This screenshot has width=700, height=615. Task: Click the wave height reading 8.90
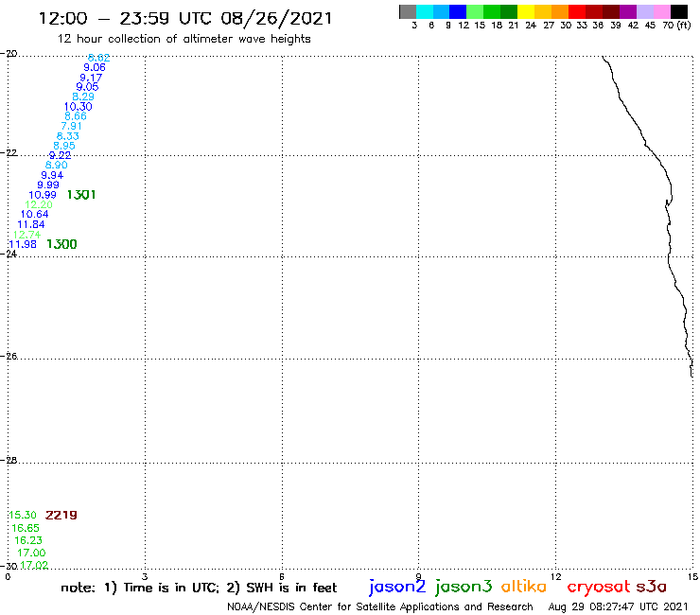pyautogui.click(x=56, y=166)
